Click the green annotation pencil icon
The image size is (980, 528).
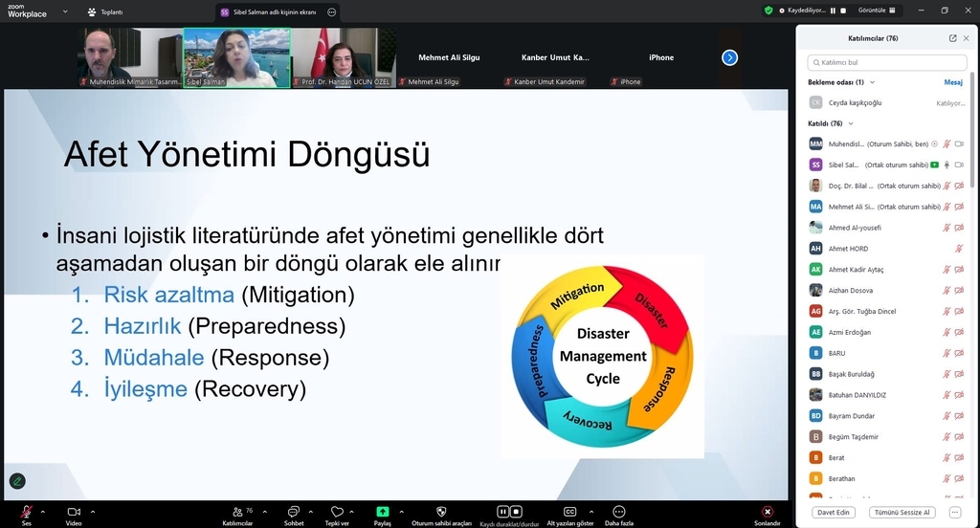[x=17, y=480]
